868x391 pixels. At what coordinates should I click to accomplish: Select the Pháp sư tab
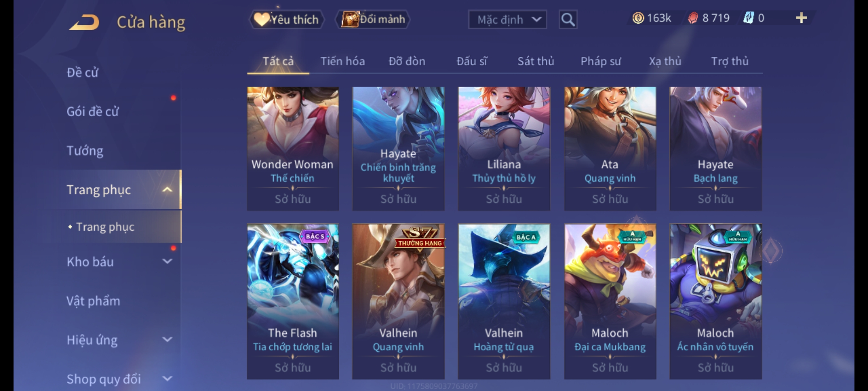pos(600,61)
